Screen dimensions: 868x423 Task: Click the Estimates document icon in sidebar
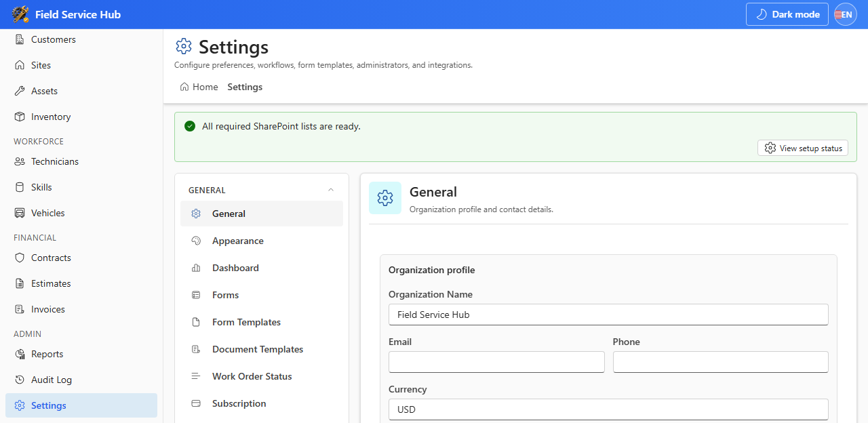[x=20, y=283]
